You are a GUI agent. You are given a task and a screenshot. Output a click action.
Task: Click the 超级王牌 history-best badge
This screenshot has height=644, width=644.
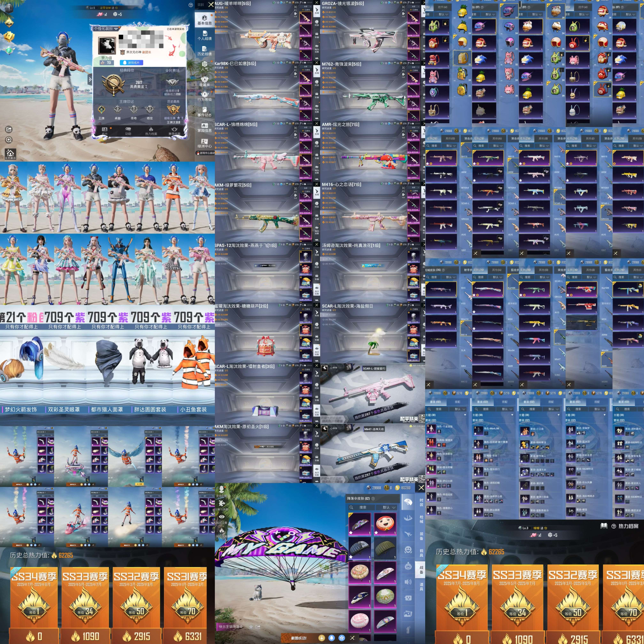pyautogui.click(x=173, y=110)
